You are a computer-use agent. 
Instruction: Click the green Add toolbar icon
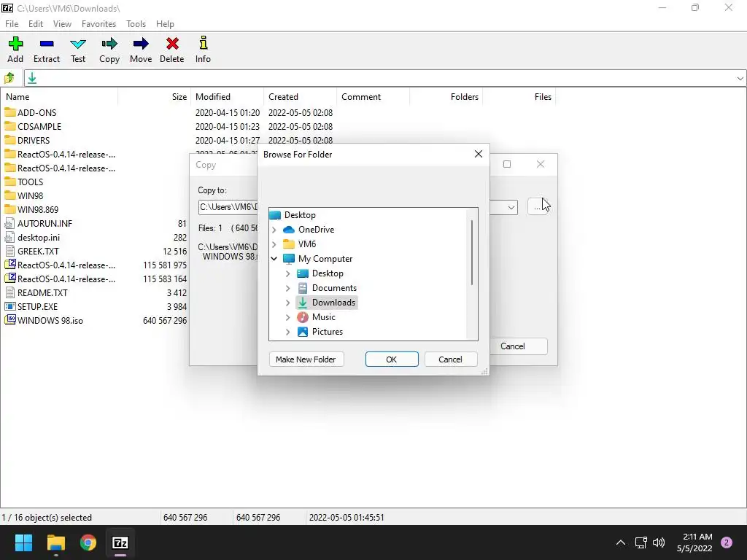coord(15,44)
